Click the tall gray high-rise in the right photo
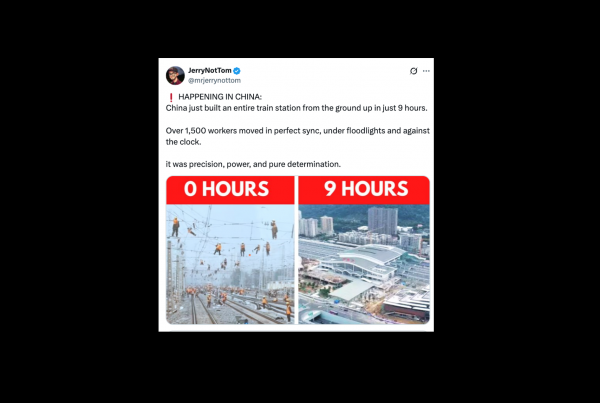This screenshot has height=403, width=600. tap(383, 220)
